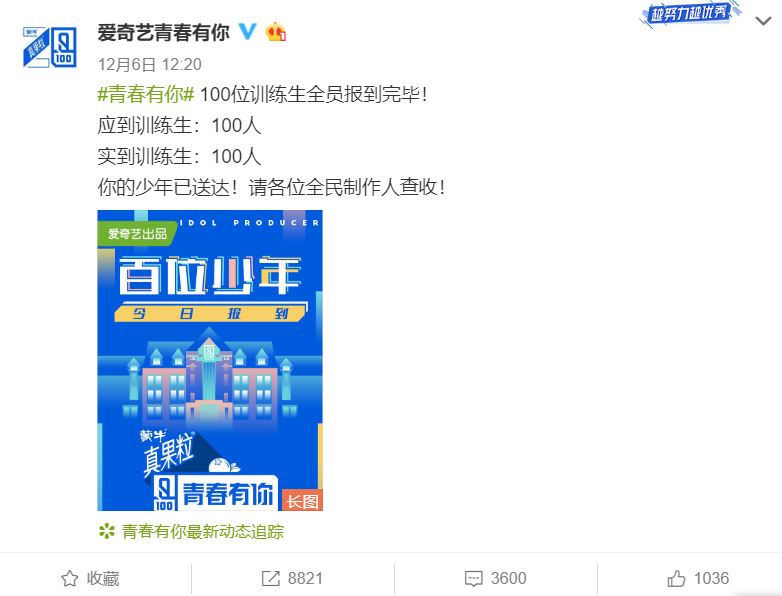Open 青春有你最新动态追踪 link
782x596 pixels.
tap(202, 532)
